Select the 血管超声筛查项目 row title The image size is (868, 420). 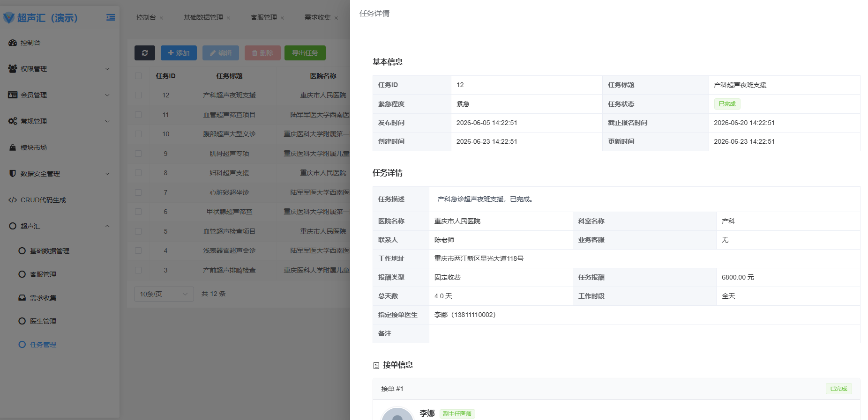229,115
